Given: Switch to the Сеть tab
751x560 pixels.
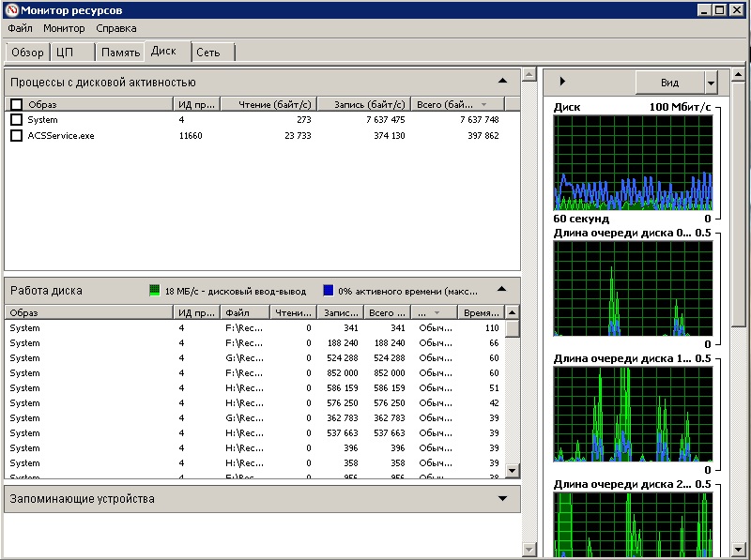Looking at the screenshot, I should [208, 52].
